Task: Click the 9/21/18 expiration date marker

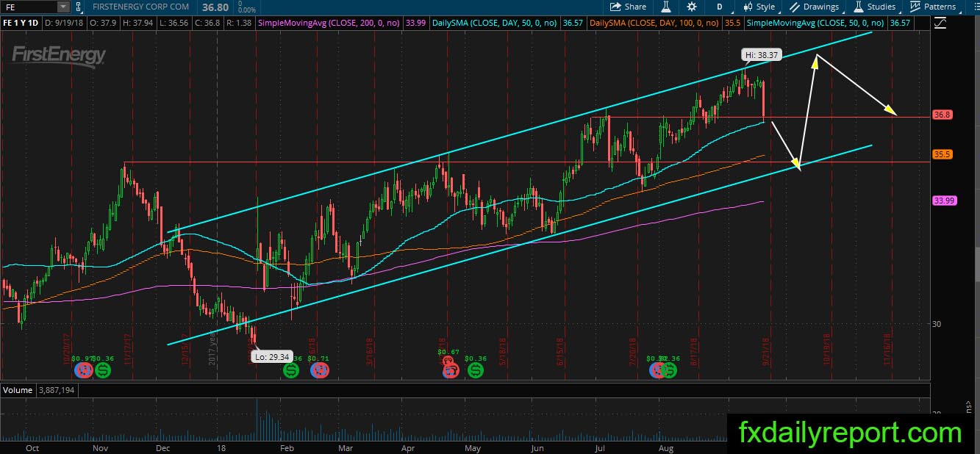Action: (x=766, y=350)
